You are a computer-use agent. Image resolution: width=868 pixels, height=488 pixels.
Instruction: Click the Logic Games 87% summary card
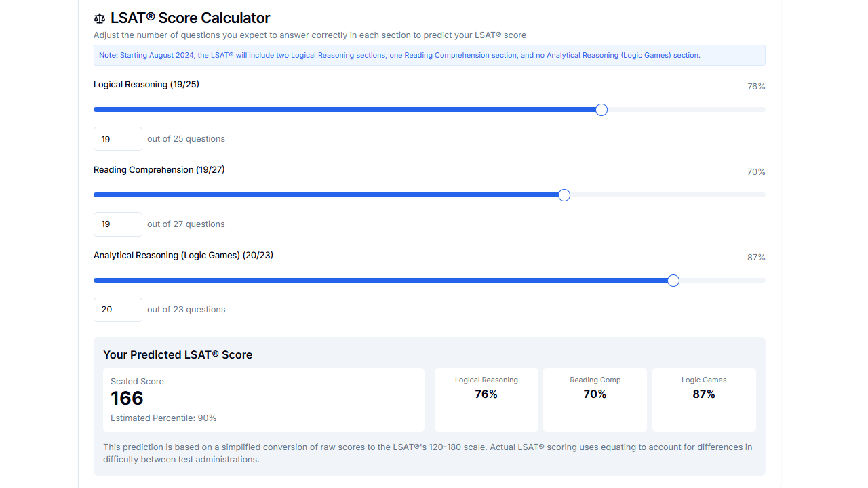point(704,399)
